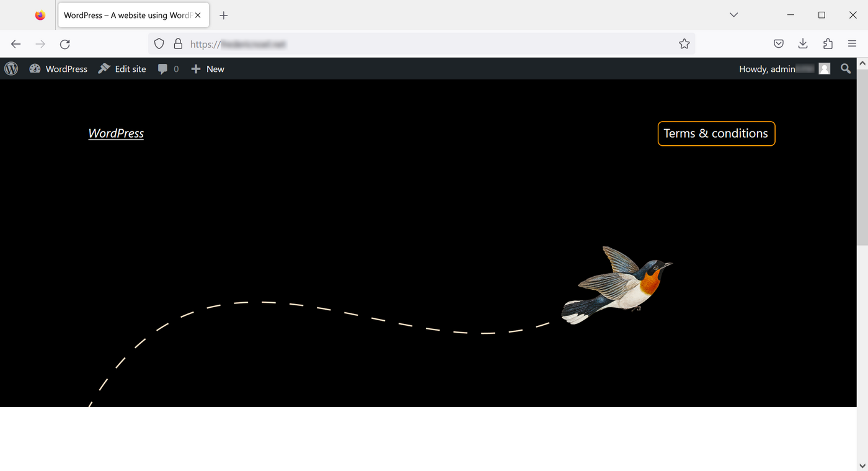868x471 pixels.
Task: Open the WordPress dashboard site menu
Action: (58, 69)
